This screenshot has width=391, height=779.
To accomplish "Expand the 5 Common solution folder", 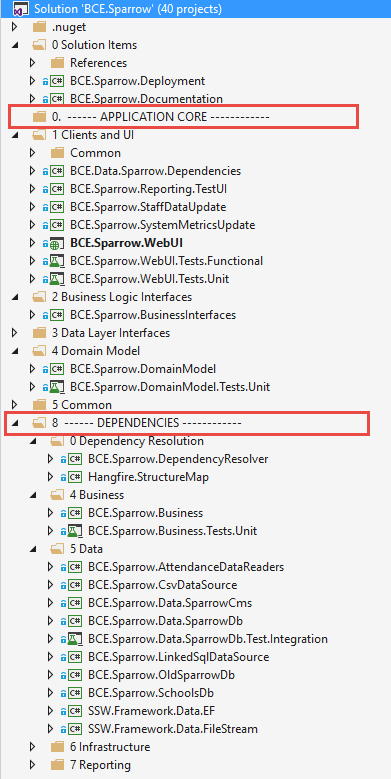I will [x=14, y=404].
